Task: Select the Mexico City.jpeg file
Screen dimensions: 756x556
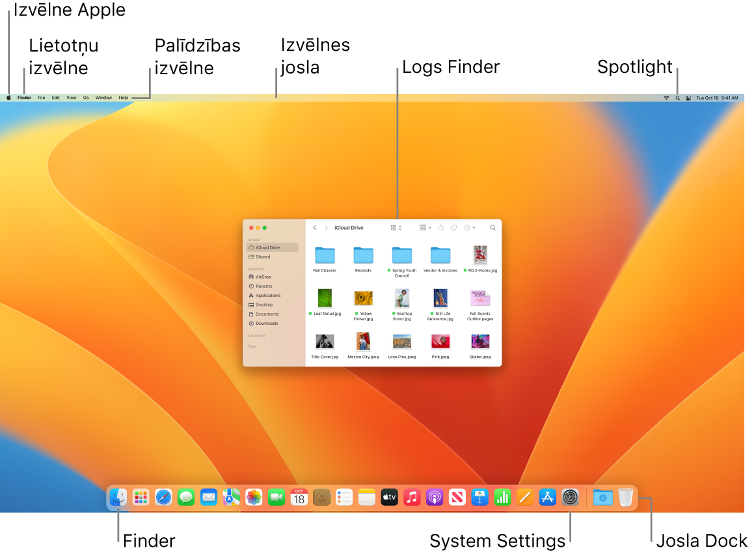Action: pyautogui.click(x=363, y=341)
